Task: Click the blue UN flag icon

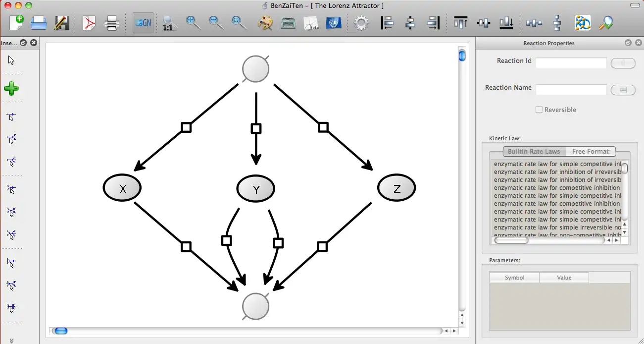Action: click(x=334, y=23)
